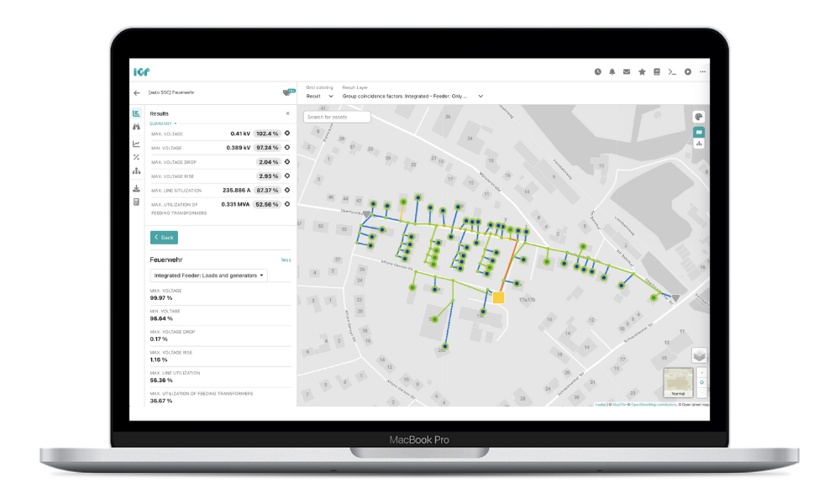
Task: Locate Max. Voltage asset on map
Action: tap(287, 134)
